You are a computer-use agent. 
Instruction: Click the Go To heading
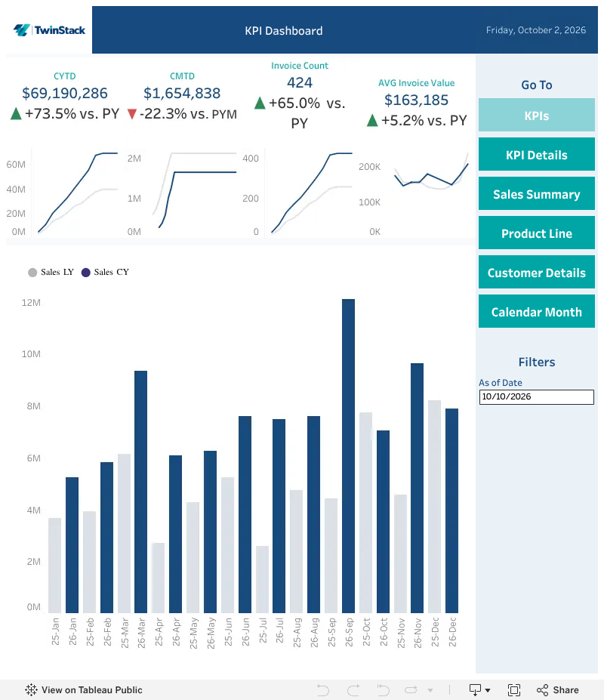(537, 85)
